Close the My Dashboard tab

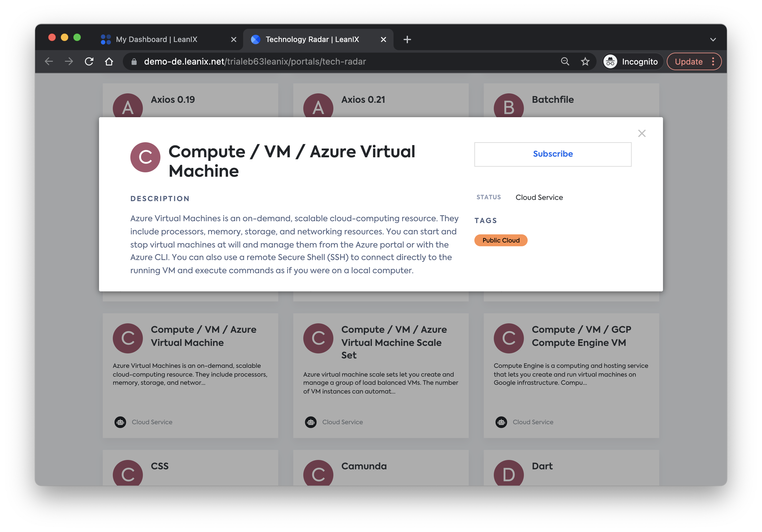233,39
